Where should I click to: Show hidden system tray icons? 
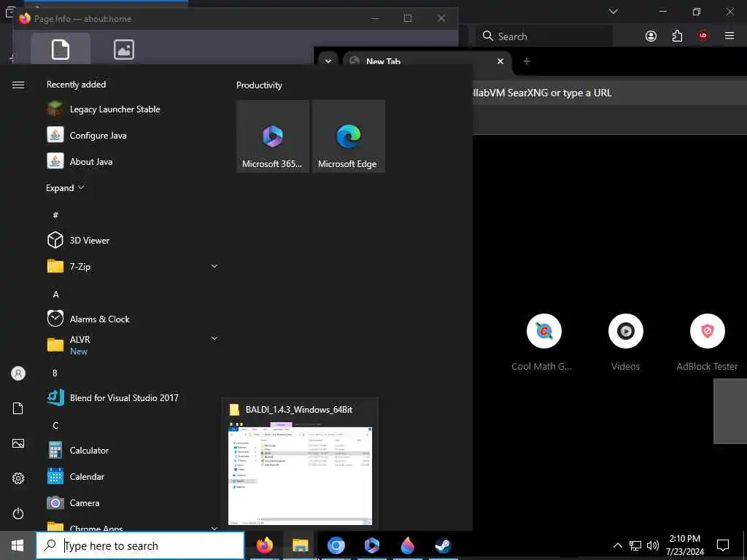(617, 545)
